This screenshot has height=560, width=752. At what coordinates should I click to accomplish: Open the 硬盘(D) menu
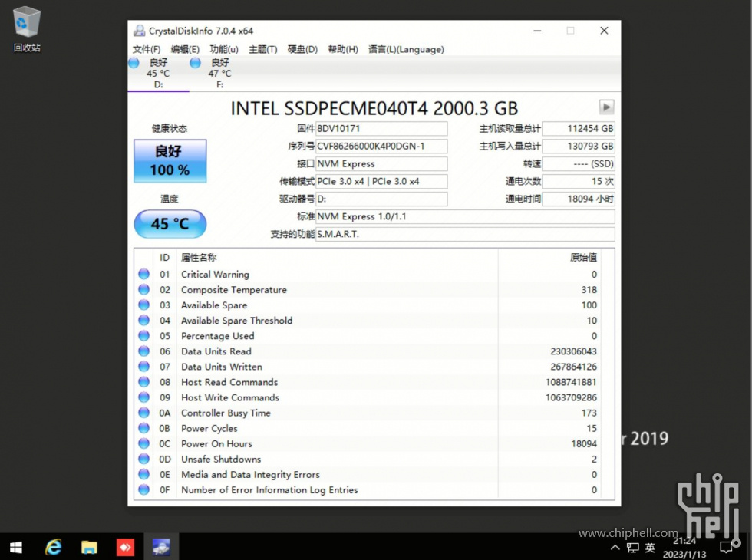(x=302, y=49)
